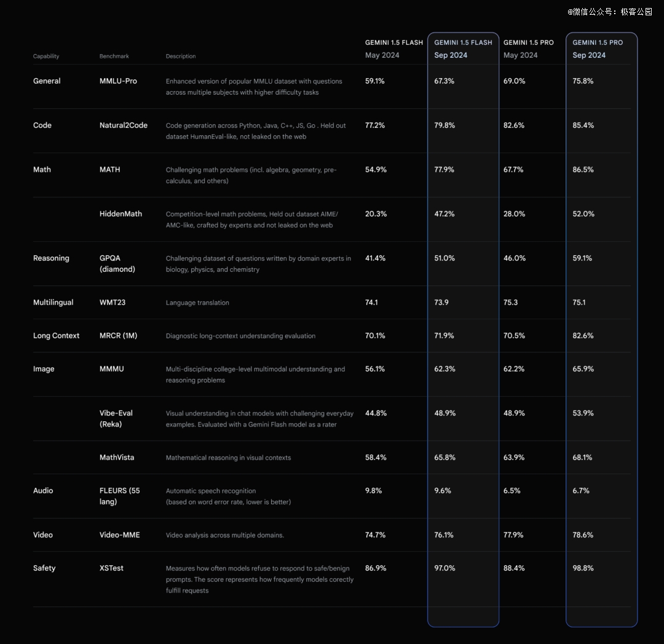This screenshot has height=644, width=664.
Task: Select the Natural2Code benchmark name
Action: click(123, 125)
